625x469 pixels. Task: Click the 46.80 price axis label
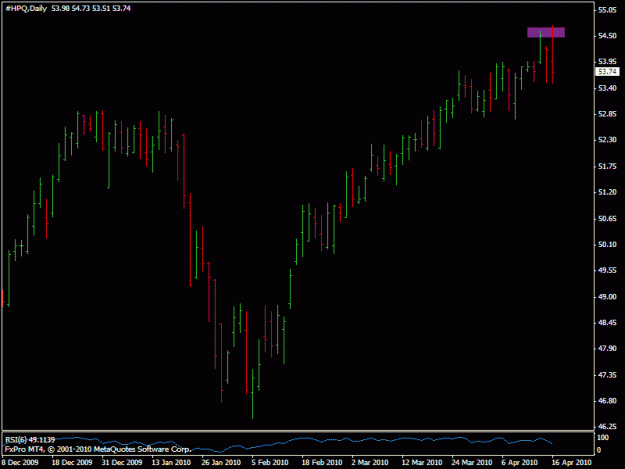(x=607, y=401)
